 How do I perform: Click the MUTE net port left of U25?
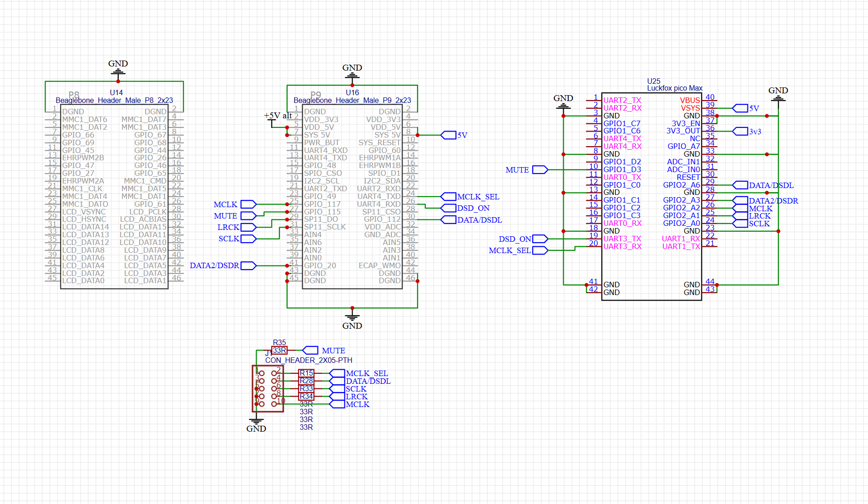540,170
